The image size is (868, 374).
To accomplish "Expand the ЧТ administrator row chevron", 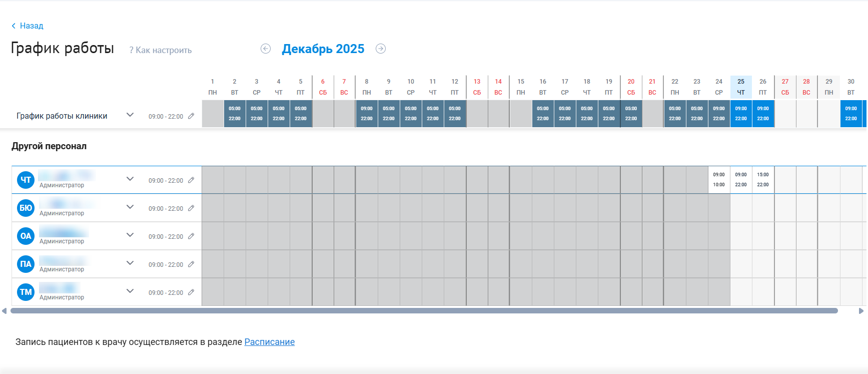I will tap(130, 179).
